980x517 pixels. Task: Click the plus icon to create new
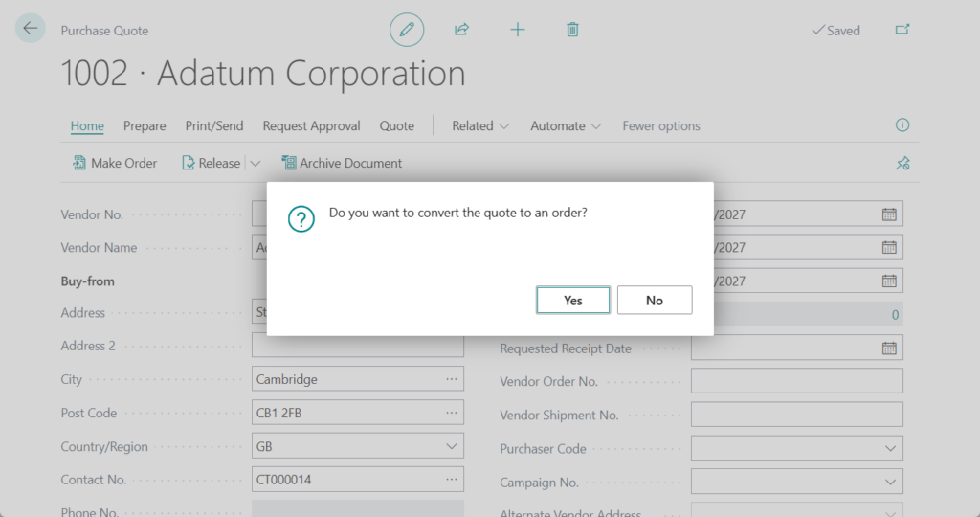click(518, 30)
